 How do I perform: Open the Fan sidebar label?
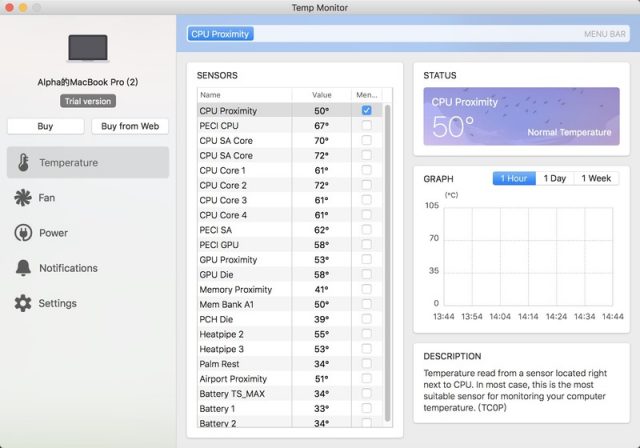pos(47,198)
